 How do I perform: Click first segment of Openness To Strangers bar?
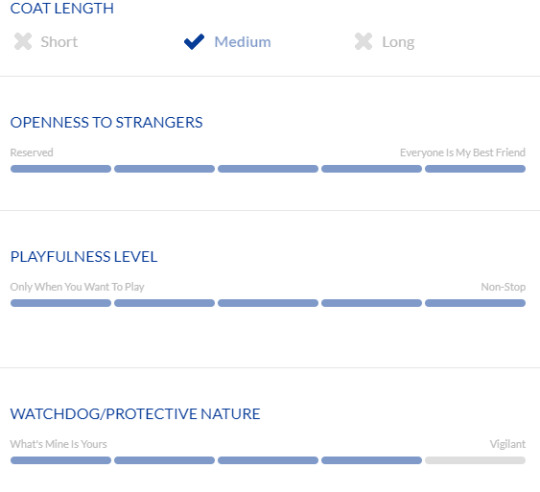(61, 169)
